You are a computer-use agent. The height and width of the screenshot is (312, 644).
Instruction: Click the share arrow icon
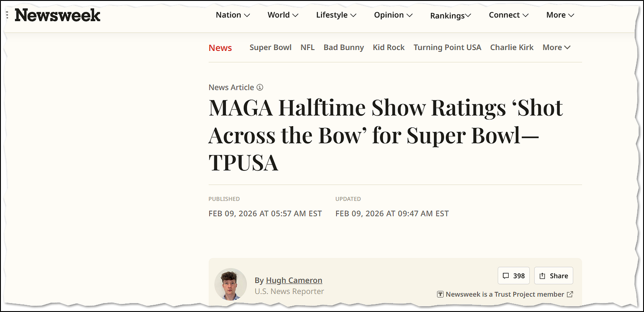click(542, 276)
